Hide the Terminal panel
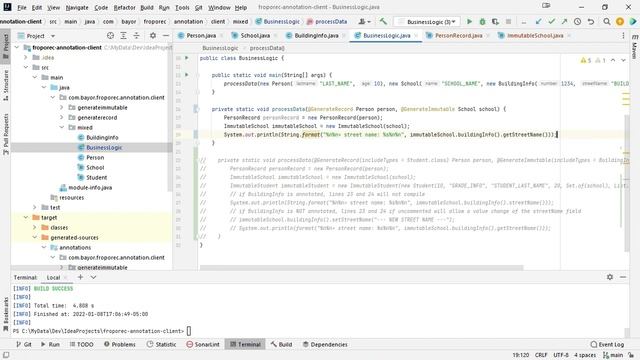 623,277
